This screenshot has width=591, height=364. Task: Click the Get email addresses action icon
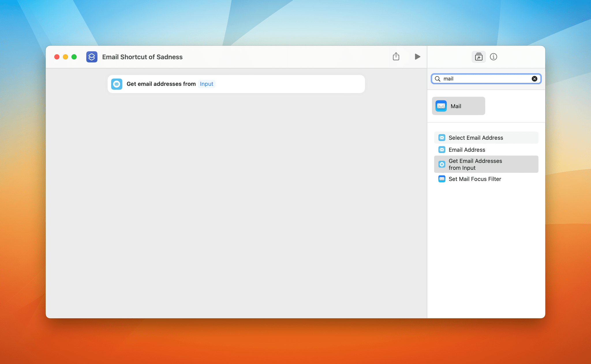point(117,84)
